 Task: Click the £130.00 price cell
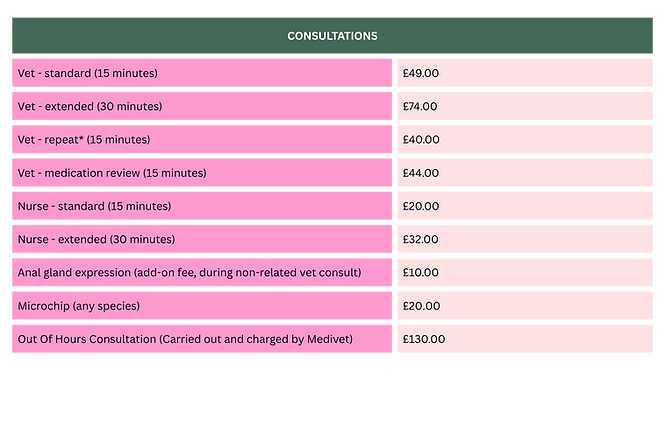[525, 339]
